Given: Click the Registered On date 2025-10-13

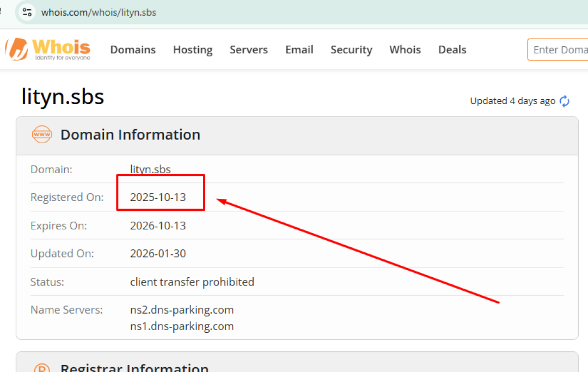Looking at the screenshot, I should tap(158, 197).
